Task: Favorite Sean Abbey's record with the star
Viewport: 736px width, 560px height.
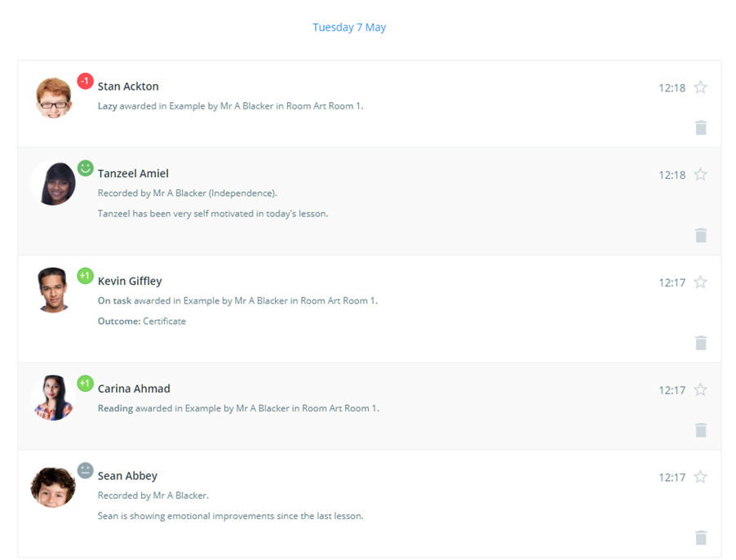Action: tap(701, 477)
